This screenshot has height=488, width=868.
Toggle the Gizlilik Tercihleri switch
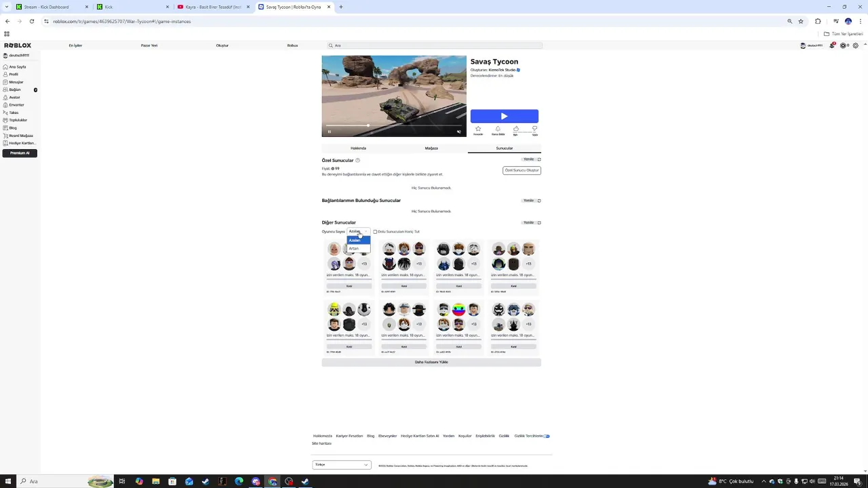[547, 436]
